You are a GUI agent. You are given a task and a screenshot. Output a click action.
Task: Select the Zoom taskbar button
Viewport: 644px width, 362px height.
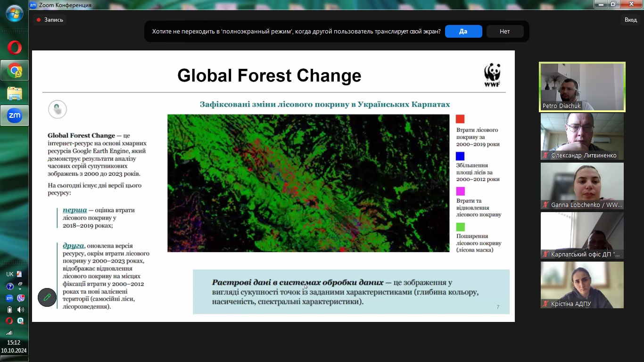tap(14, 115)
